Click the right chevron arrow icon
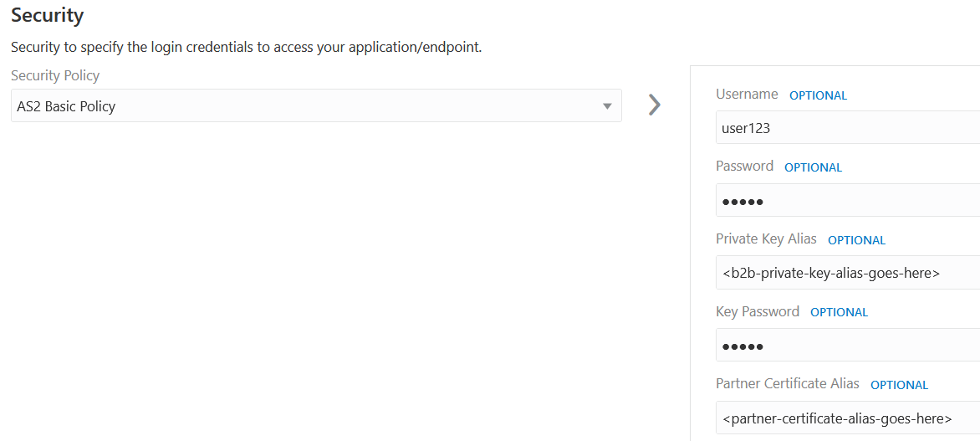This screenshot has height=441, width=980. click(654, 105)
